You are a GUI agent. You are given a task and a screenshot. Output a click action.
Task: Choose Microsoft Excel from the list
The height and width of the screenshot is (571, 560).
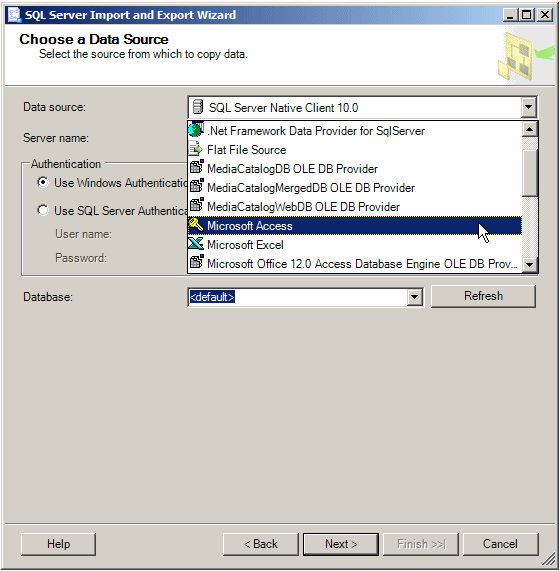355,244
